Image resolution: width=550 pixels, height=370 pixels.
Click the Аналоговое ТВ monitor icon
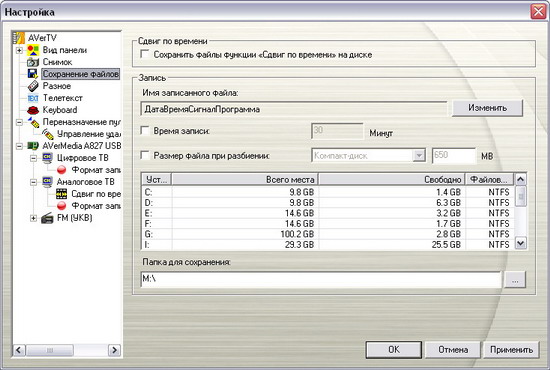point(47,182)
